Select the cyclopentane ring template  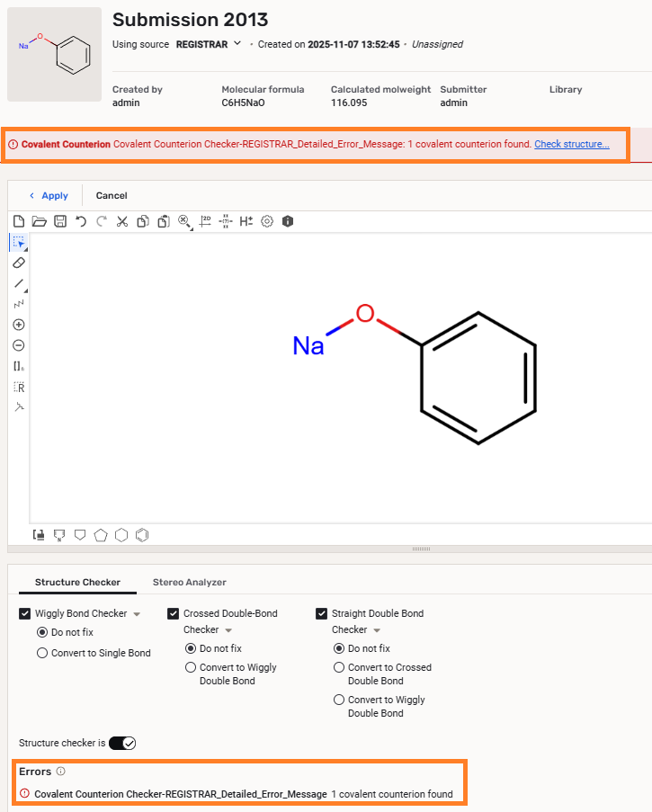pyautogui.click(x=101, y=535)
